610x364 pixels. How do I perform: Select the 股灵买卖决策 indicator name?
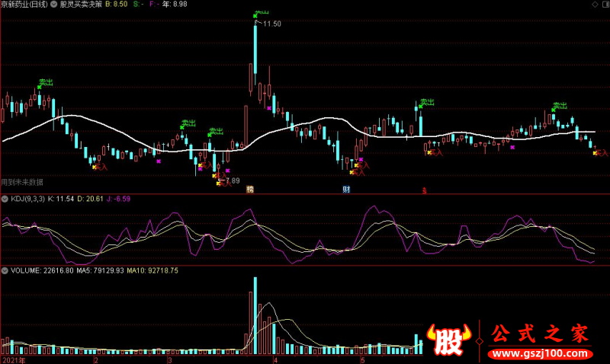(x=81, y=5)
